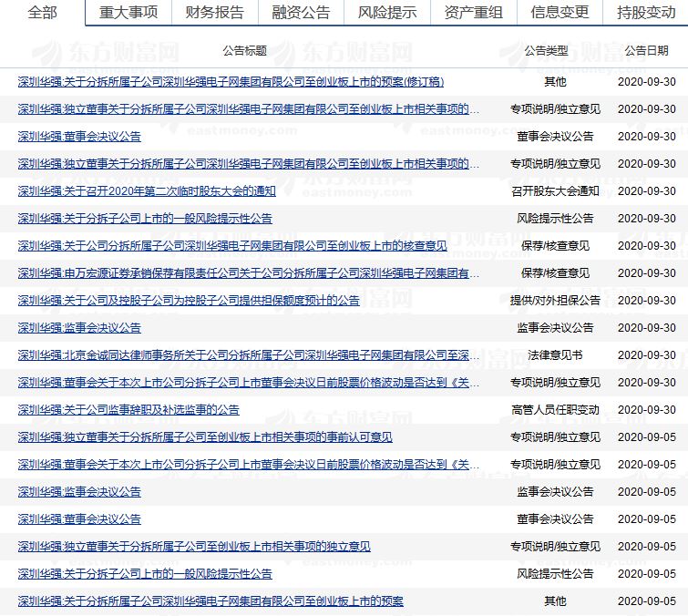Open the 持股变动 tab
This screenshot has height=616, width=688.
point(646,12)
